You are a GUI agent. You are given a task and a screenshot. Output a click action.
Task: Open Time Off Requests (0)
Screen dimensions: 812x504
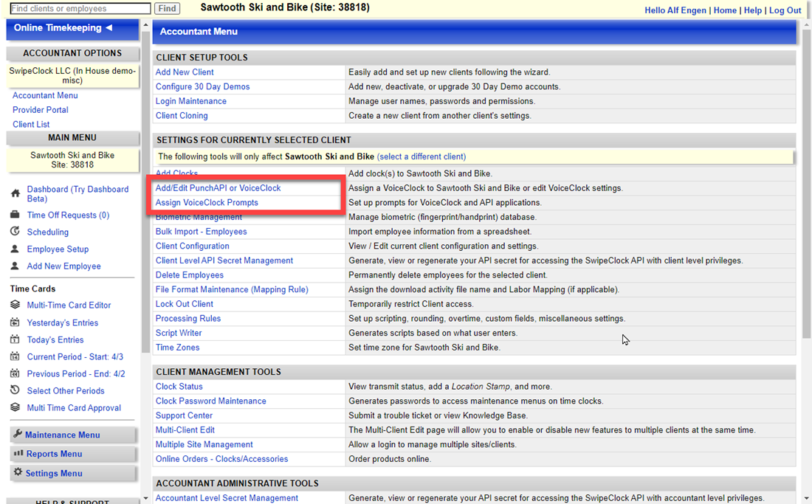(x=68, y=215)
